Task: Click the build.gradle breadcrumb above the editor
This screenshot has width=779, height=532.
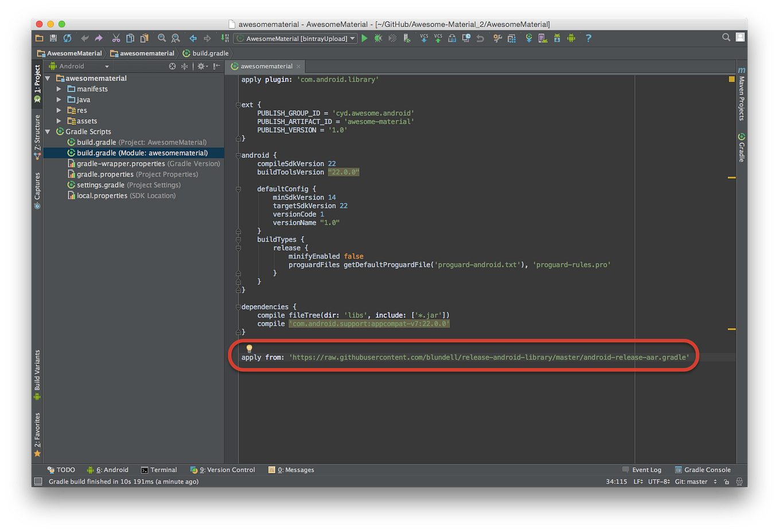Action: [x=209, y=52]
